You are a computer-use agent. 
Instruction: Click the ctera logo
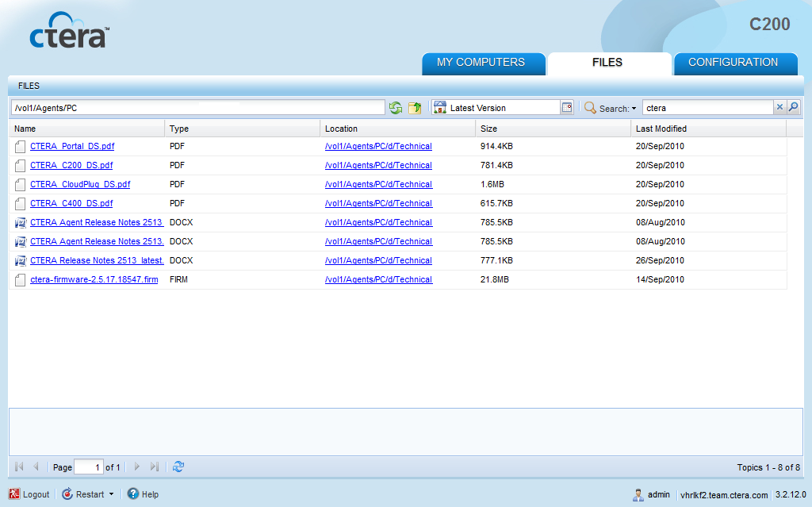tap(70, 30)
